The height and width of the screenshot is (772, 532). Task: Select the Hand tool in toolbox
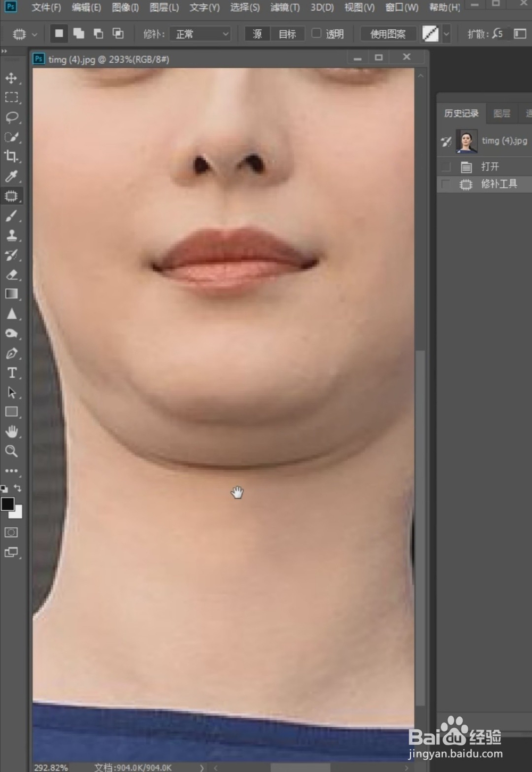tap(11, 431)
